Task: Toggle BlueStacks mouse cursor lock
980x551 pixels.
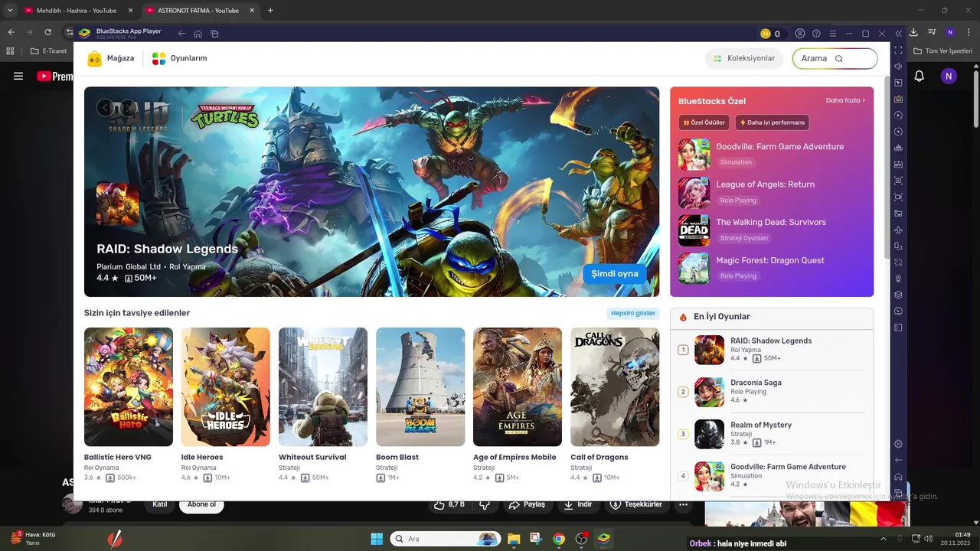Action: 898,83
